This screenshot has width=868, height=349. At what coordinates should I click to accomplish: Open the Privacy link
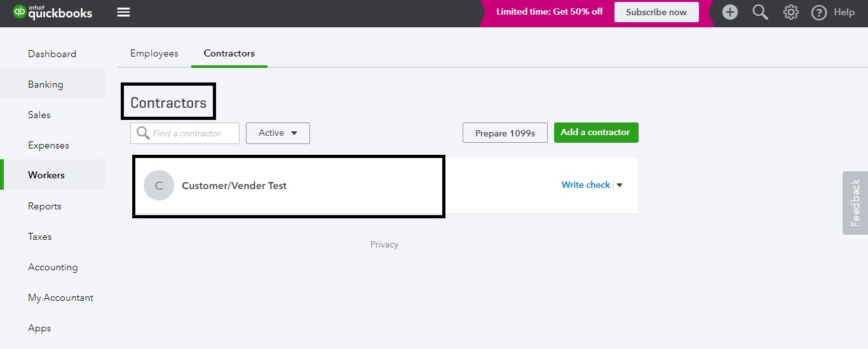pyautogui.click(x=384, y=244)
